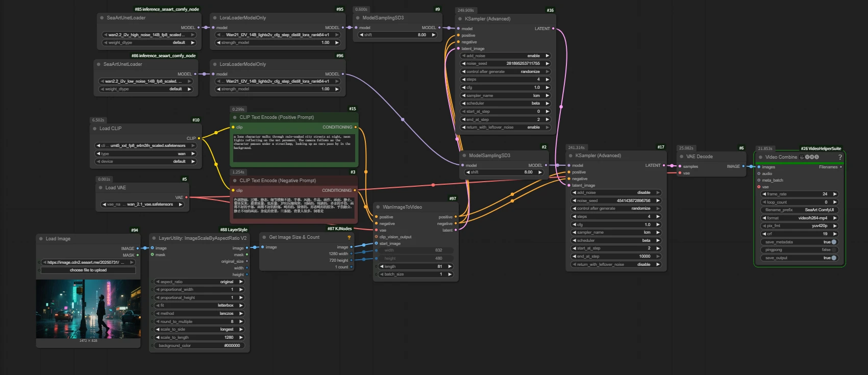Viewport: 868px width, 375px height.
Task: Collapse the VAE Decode node using its title dot
Action: [682, 157]
